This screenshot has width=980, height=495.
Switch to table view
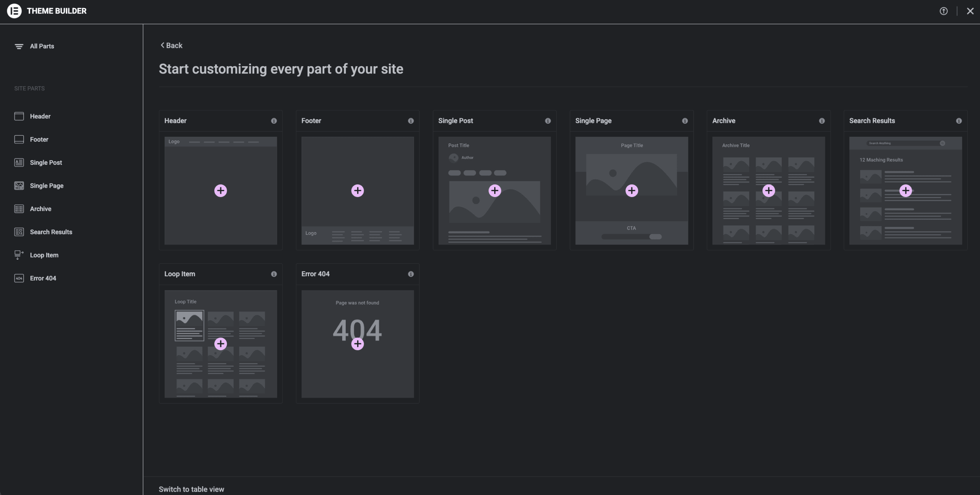click(191, 489)
